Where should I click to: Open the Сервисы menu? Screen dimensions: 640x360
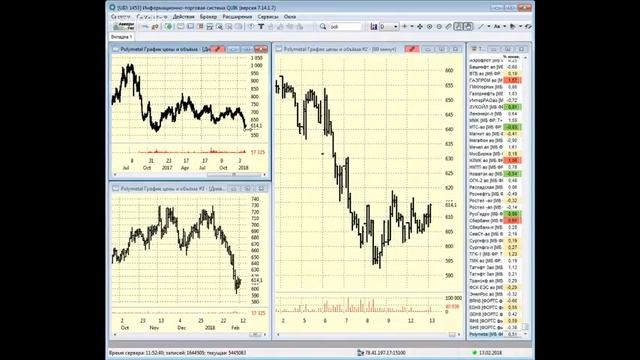268,17
